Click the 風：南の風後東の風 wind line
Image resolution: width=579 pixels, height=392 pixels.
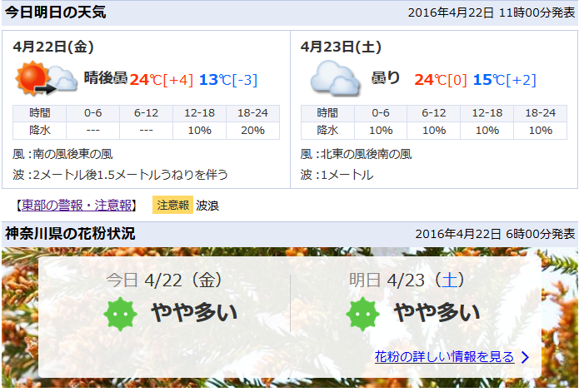[x=62, y=154]
